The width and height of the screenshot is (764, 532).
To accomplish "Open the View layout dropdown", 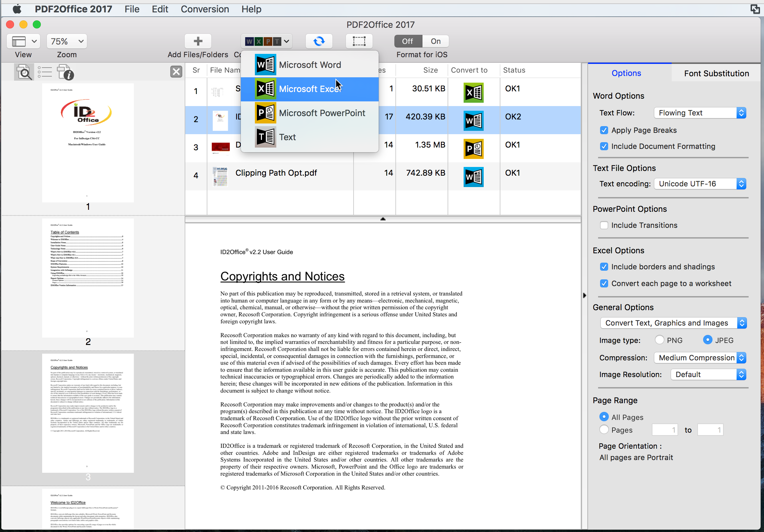I will [x=23, y=41].
